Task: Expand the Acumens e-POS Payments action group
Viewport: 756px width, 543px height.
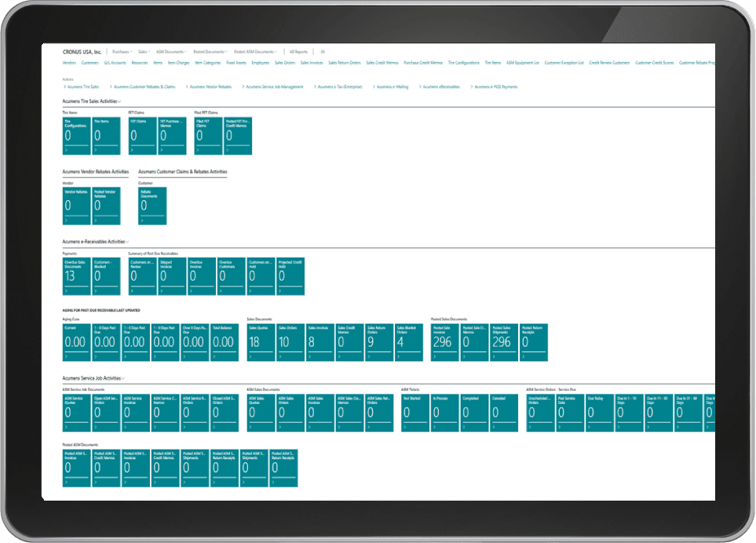Action: click(x=494, y=87)
